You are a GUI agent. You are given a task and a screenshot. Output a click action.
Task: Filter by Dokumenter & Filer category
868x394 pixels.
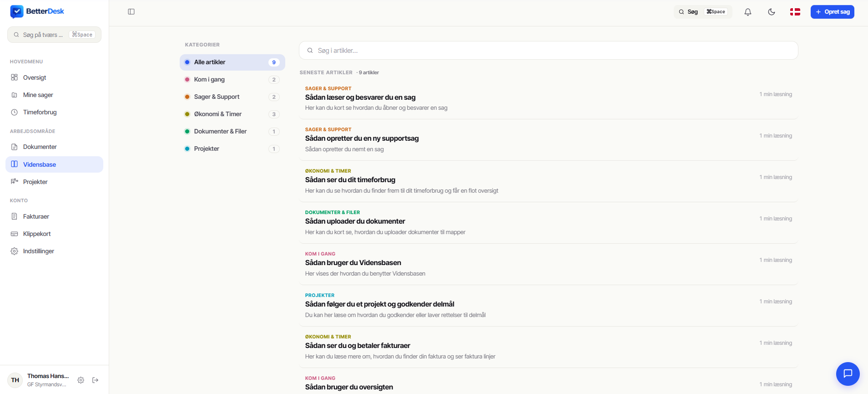click(x=232, y=132)
